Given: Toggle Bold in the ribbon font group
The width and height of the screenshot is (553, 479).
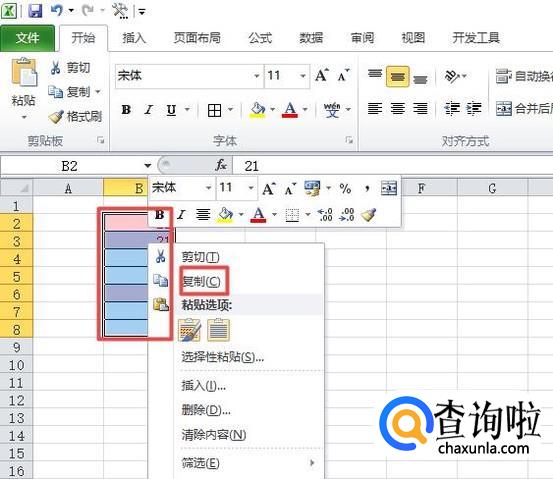Looking at the screenshot, I should [126, 110].
